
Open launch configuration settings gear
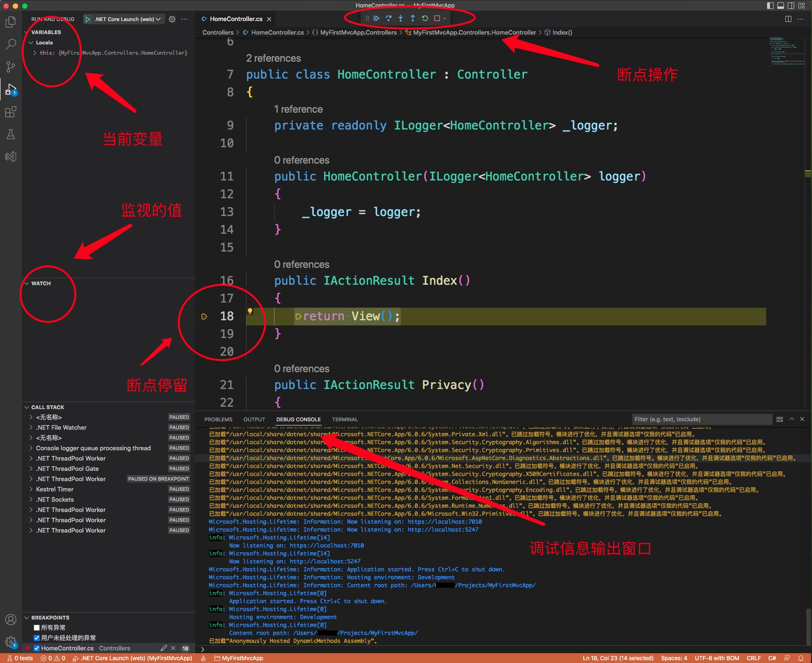click(x=172, y=19)
